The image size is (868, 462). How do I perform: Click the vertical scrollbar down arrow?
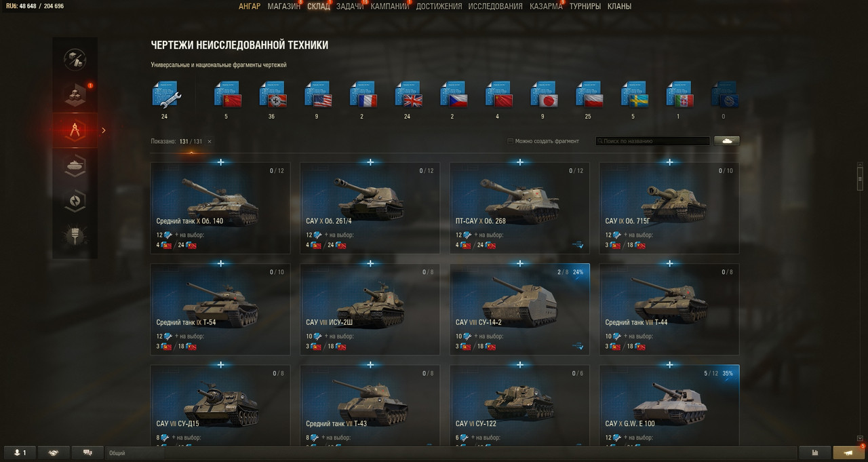(x=860, y=438)
